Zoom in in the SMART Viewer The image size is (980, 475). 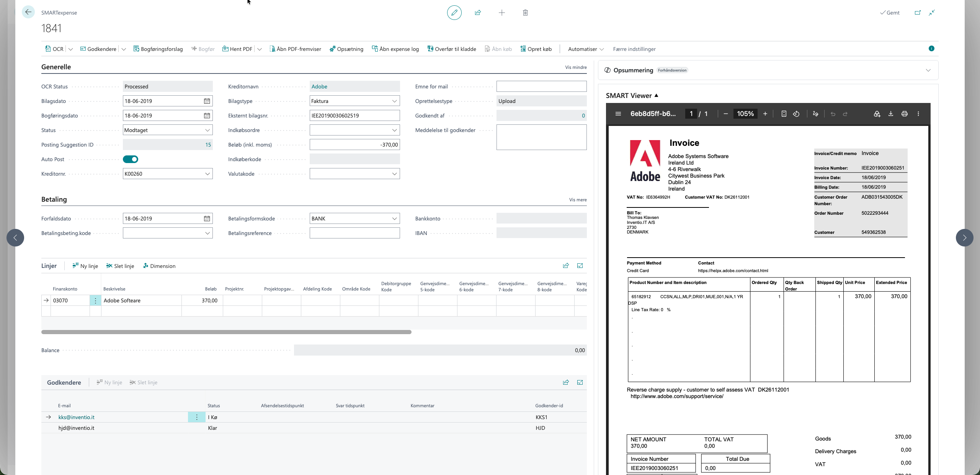(765, 114)
